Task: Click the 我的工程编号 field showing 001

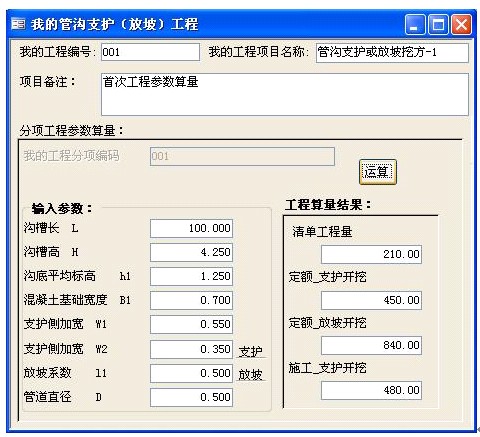Action: click(150, 52)
